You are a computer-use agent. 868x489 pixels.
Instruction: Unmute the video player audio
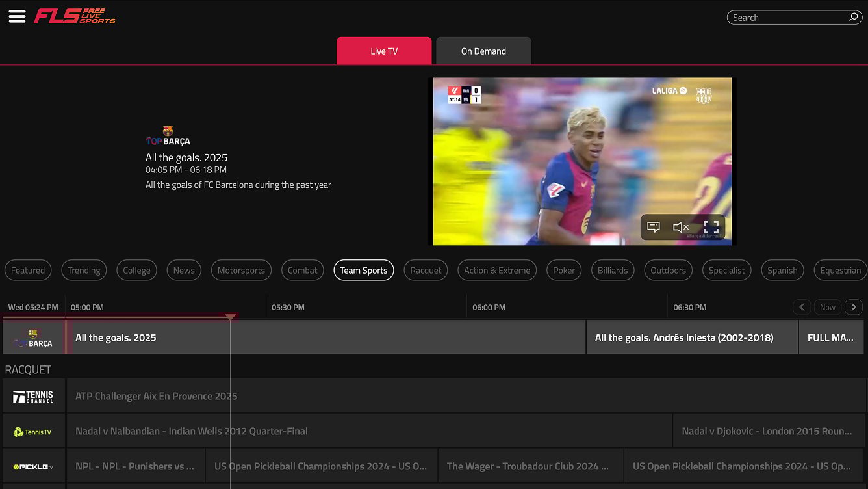(x=680, y=227)
